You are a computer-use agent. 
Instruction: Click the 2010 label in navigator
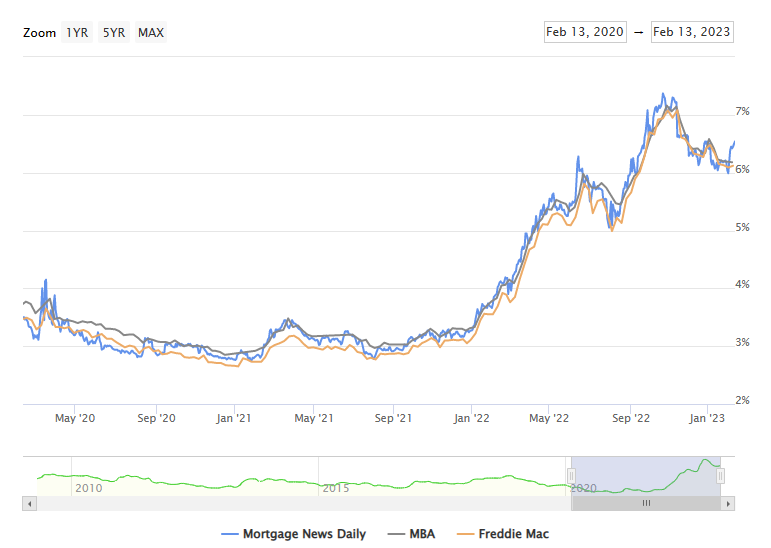point(89,488)
